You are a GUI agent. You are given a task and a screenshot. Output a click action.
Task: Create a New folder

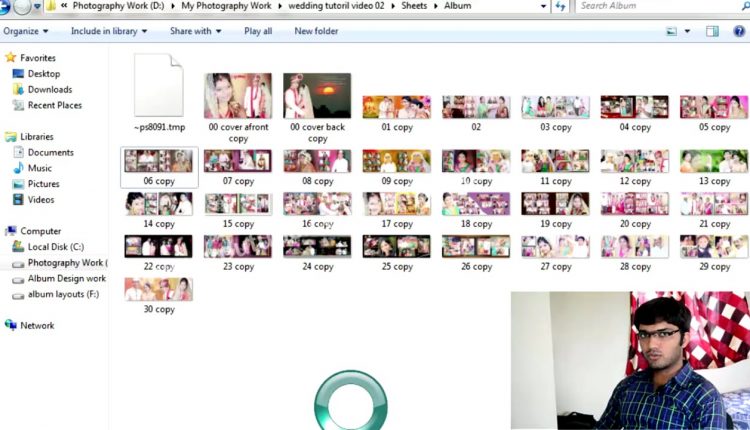[x=316, y=31]
